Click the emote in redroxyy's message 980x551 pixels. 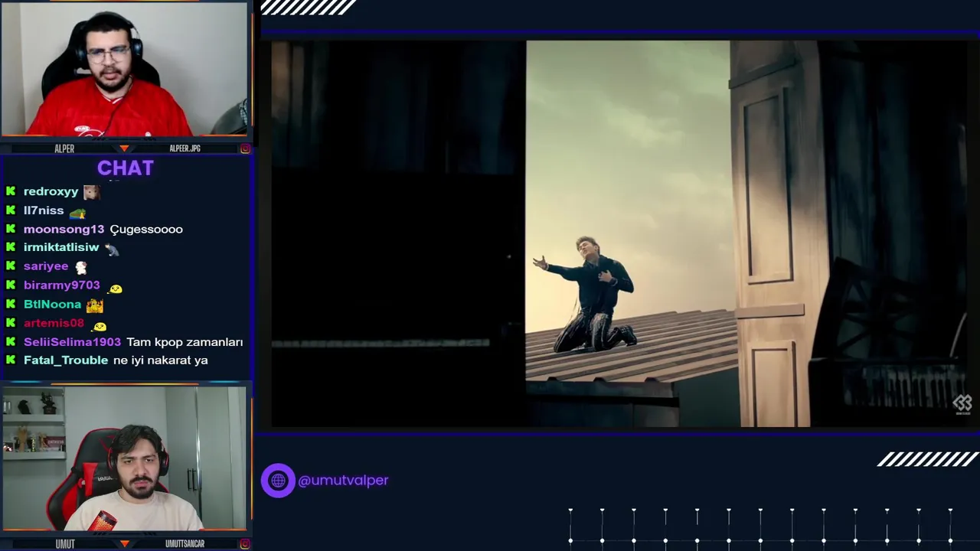pos(91,191)
